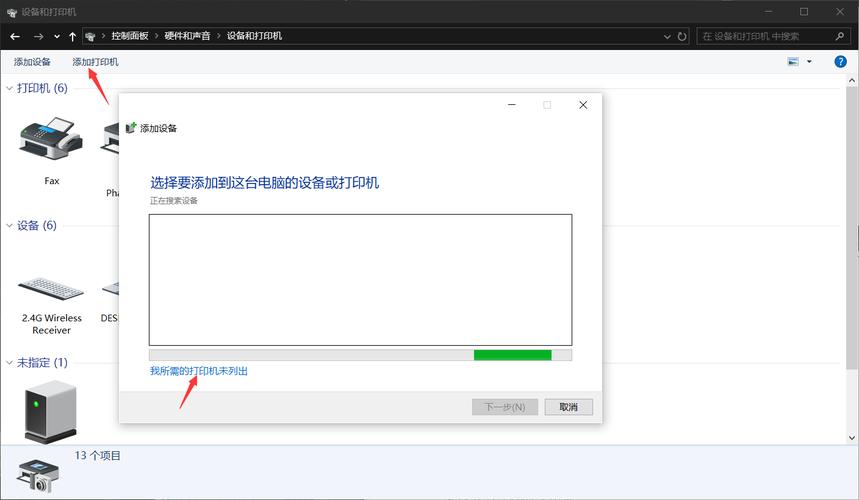859x500 pixels.
Task: Collapse the 设备 (6) group
Action: (10, 226)
